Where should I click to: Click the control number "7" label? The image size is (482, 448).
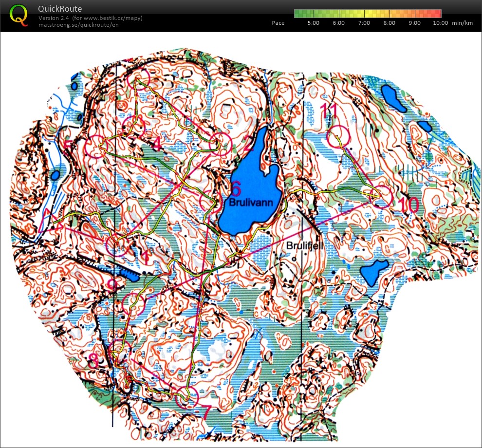207,412
